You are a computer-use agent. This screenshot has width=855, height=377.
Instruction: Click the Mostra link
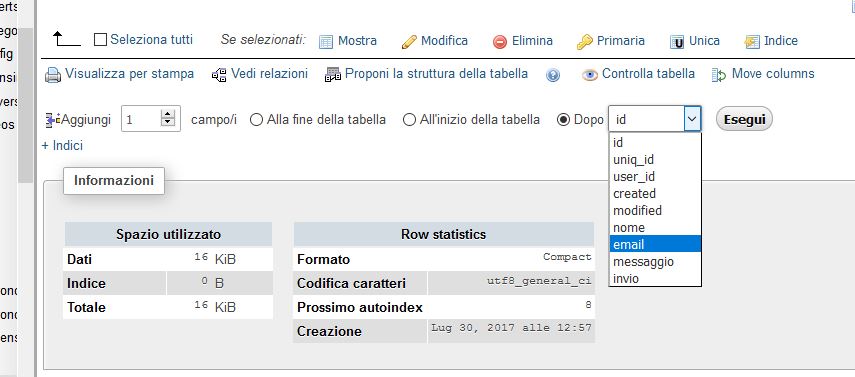(357, 41)
